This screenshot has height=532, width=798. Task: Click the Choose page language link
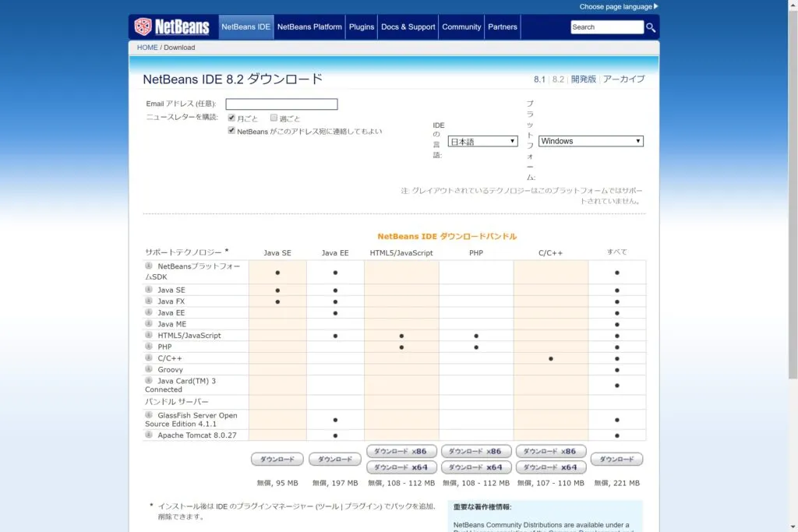[616, 6]
